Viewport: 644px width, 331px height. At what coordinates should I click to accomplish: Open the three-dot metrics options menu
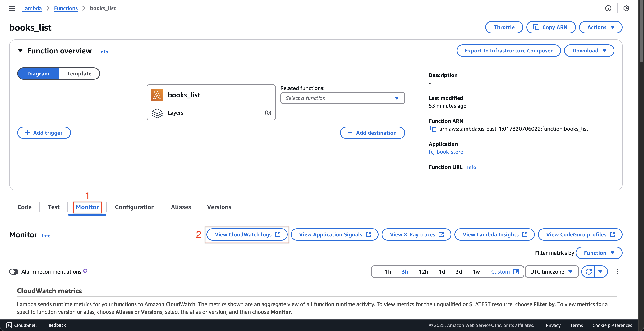tap(617, 272)
